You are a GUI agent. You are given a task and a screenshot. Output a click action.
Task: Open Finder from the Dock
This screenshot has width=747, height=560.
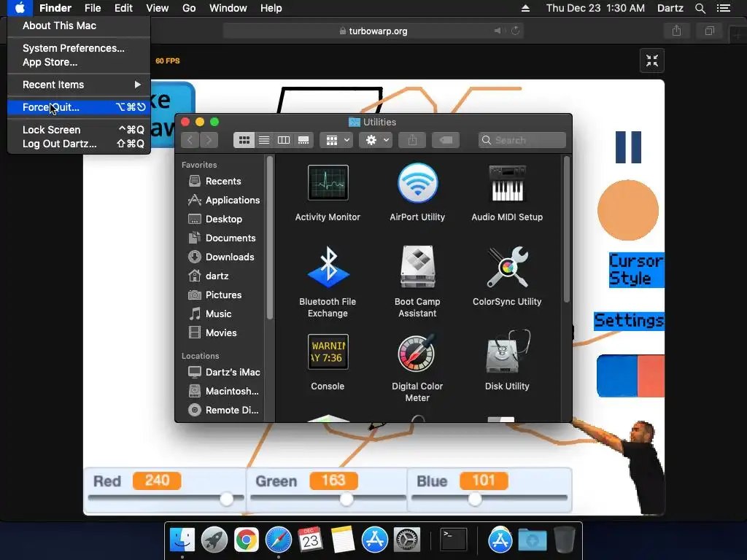click(182, 540)
